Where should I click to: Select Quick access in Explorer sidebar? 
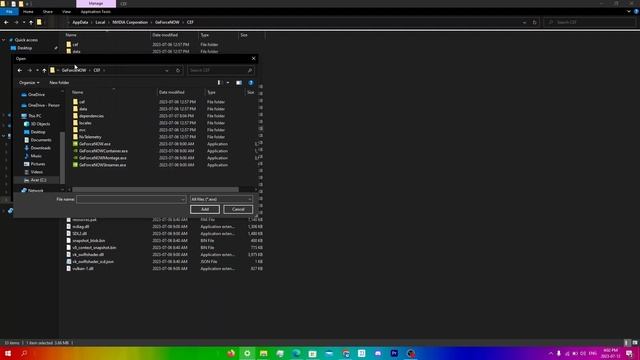click(26, 40)
